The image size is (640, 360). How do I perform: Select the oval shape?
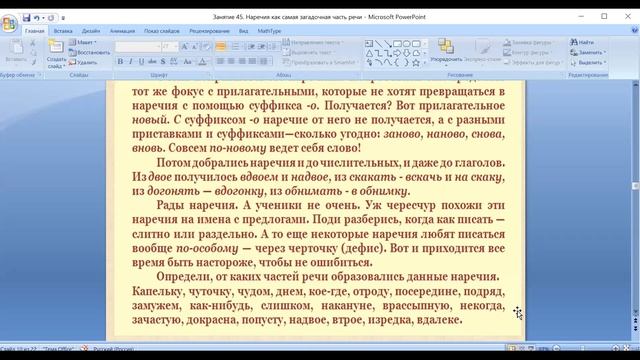click(x=407, y=44)
